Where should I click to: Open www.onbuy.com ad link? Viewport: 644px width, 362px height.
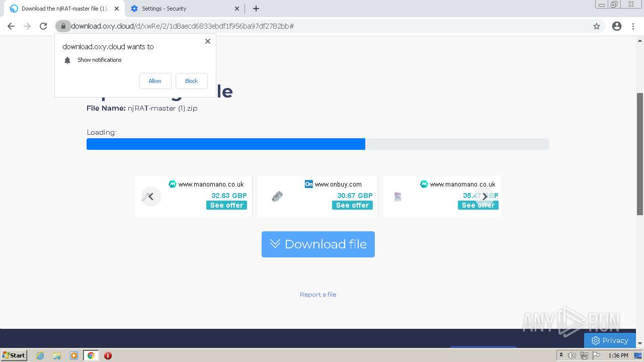(x=338, y=185)
